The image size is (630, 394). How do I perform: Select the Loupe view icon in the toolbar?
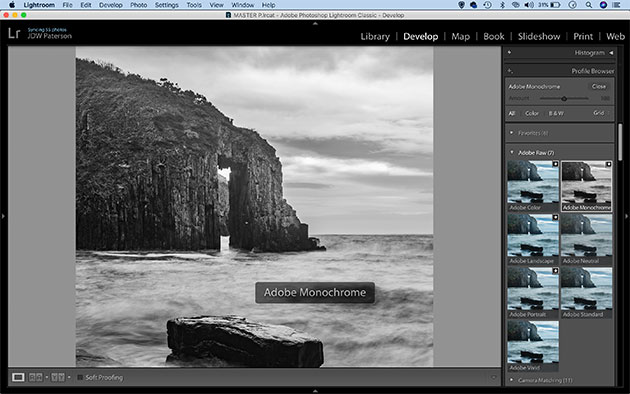[x=18, y=378]
